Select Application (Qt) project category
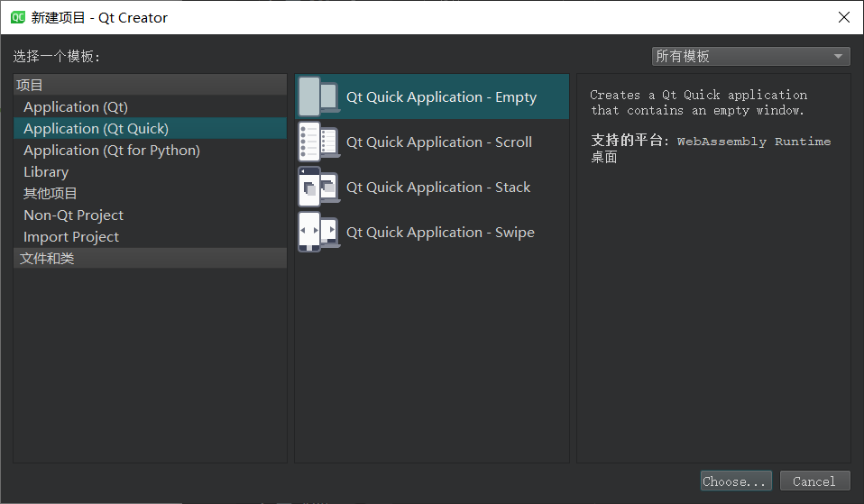This screenshot has width=864, height=504. (76, 107)
